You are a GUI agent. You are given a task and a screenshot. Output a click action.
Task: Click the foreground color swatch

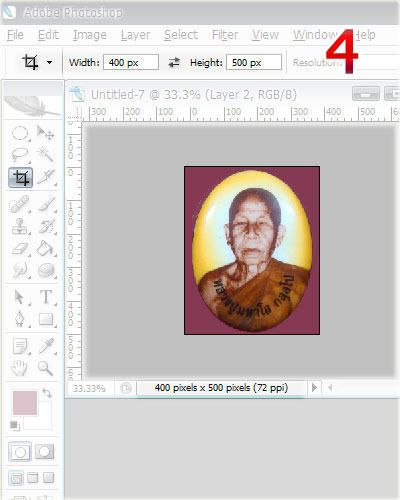click(x=25, y=403)
